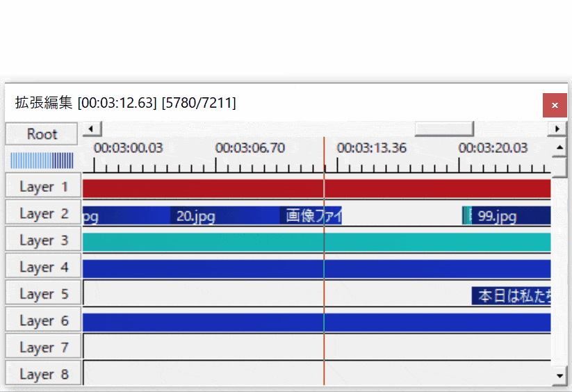This screenshot has width=572, height=392.
Task: Close the 拡張編集 timeline window
Action: point(555,105)
